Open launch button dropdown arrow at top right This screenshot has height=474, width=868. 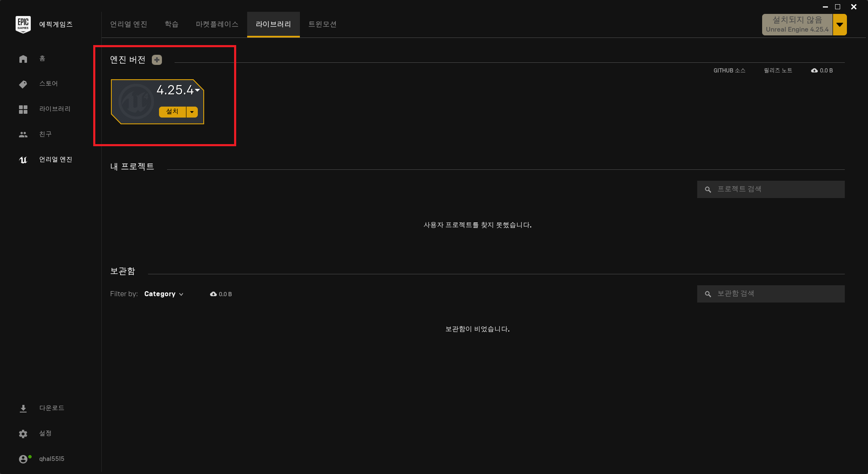(839, 24)
